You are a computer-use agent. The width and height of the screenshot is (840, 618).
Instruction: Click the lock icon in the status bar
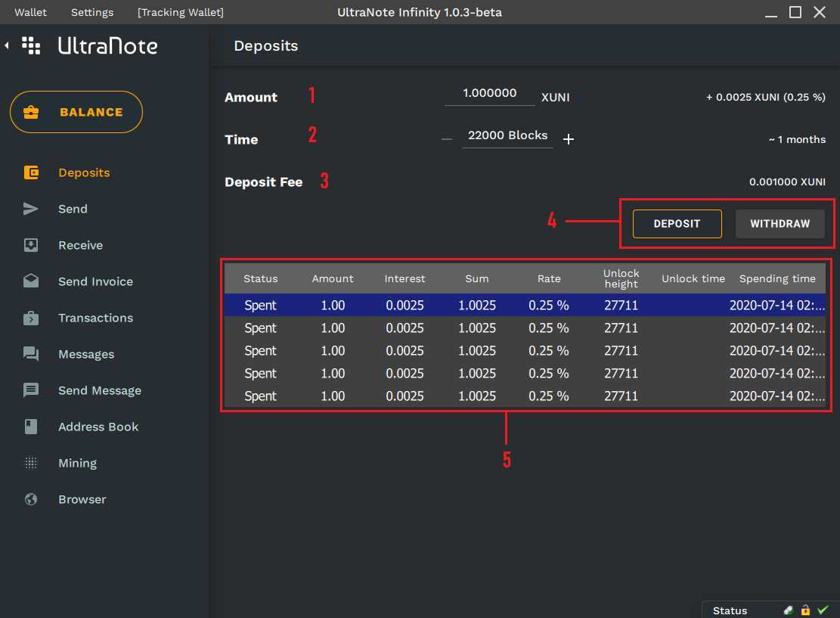805,610
